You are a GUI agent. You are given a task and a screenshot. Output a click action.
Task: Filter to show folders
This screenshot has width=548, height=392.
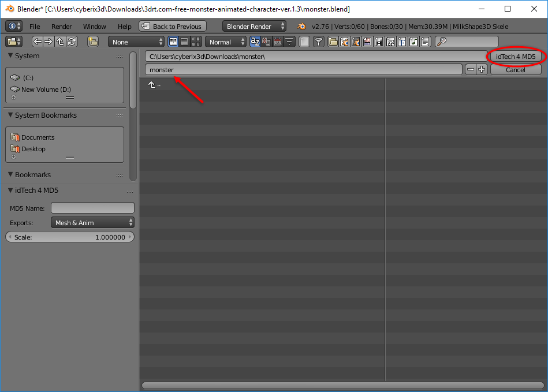tap(333, 42)
